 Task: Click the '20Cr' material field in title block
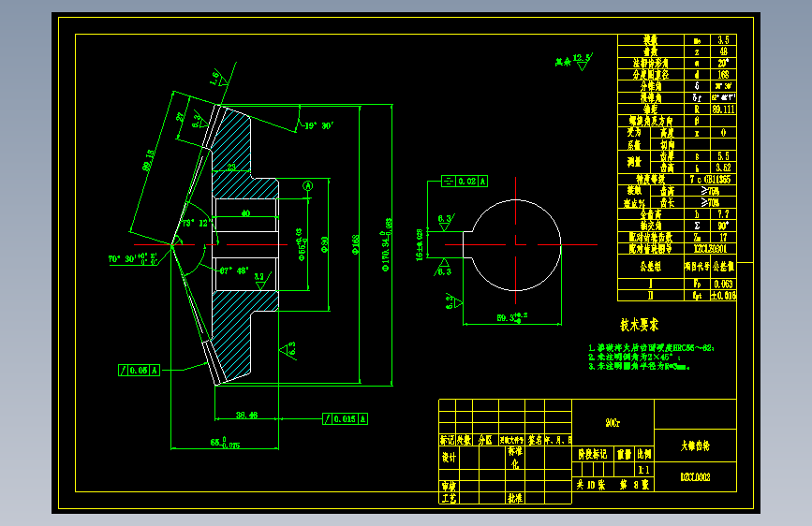point(613,423)
